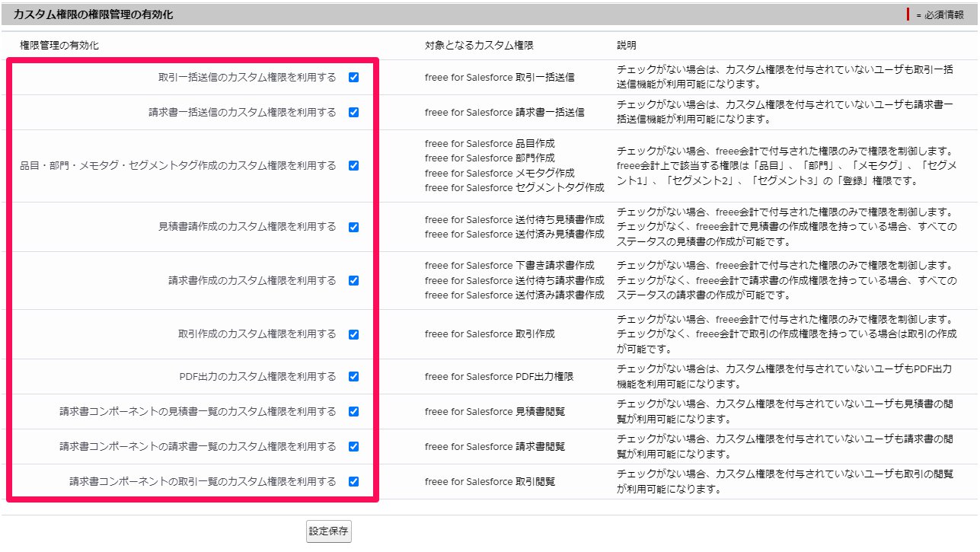Click text freee for Salesforce 請求書閲覧
The width and height of the screenshot is (980, 552).
495,446
